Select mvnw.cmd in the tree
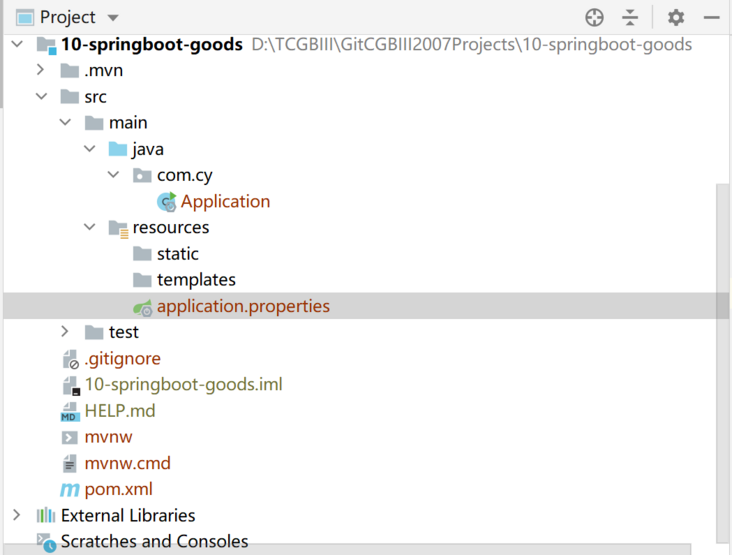Viewport: 732px width, 555px height. click(127, 464)
